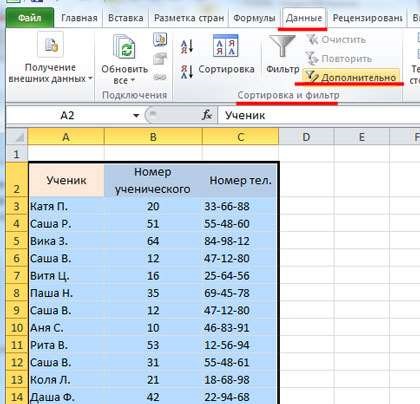
Task: Click the Очистить filter button
Action: coord(336,40)
